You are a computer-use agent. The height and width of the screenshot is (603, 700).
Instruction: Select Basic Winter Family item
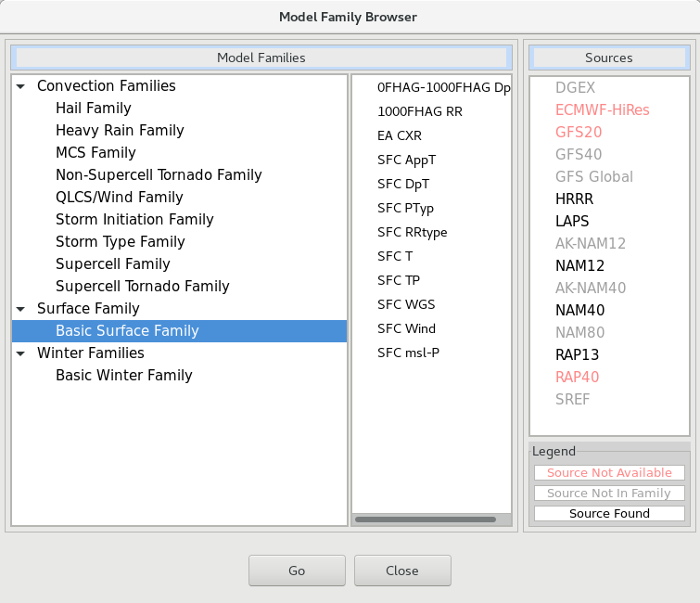coord(123,376)
